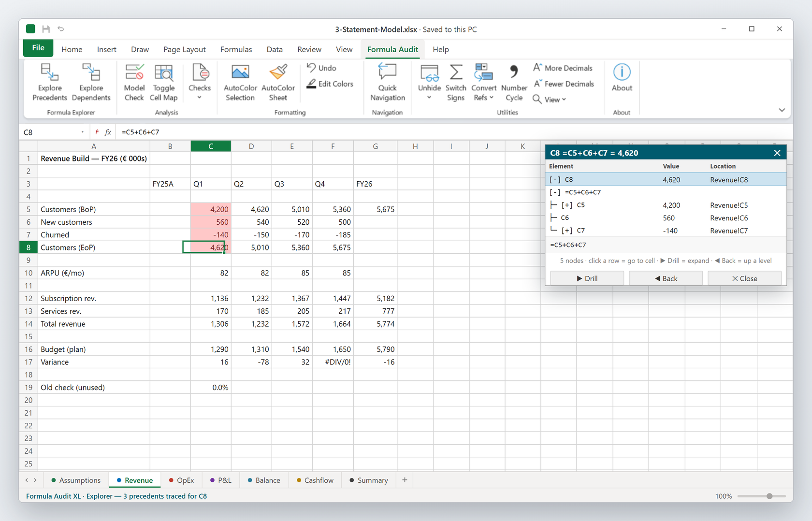Collapse the ribbon with the chevron
The height and width of the screenshot is (521, 812).
782,110
